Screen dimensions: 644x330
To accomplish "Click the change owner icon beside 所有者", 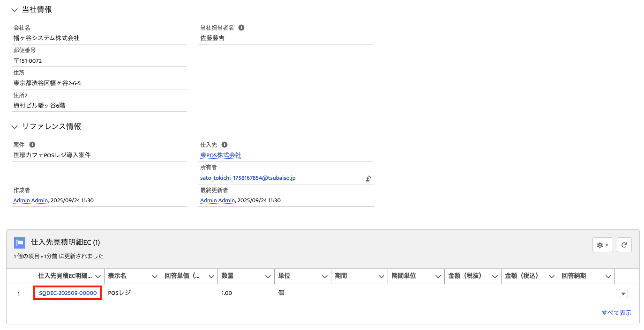I will click(369, 178).
